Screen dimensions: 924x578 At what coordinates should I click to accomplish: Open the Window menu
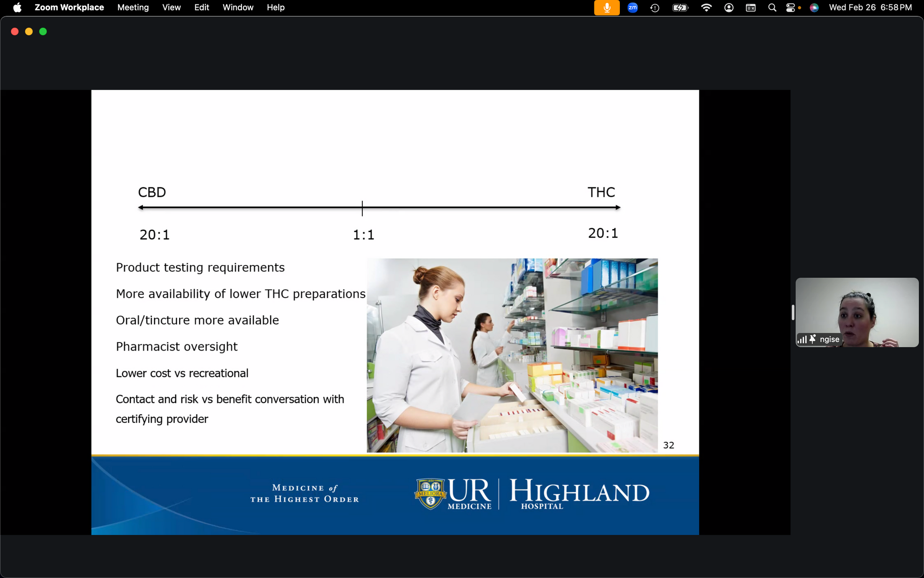[238, 8]
